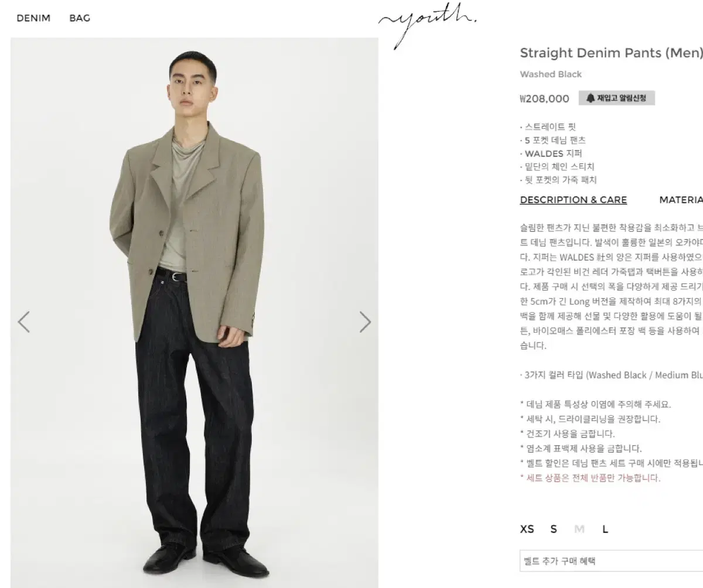This screenshot has width=703, height=588.
Task: Select size S
Action: pyautogui.click(x=554, y=529)
